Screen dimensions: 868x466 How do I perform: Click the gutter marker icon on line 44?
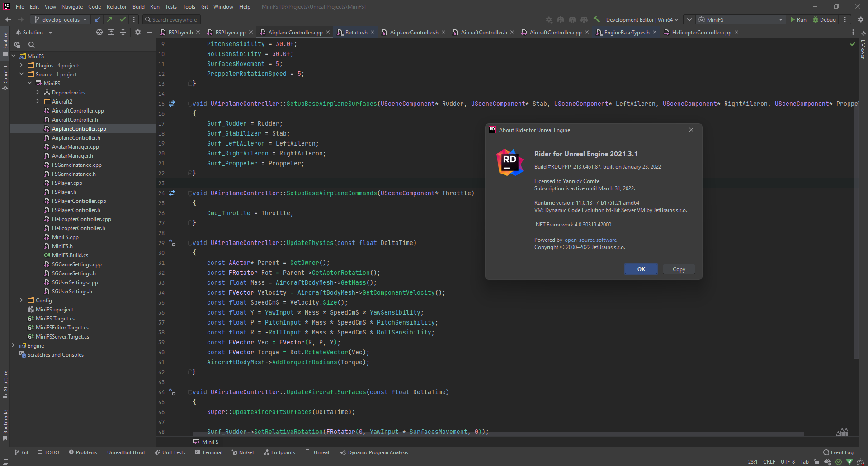pos(172,392)
